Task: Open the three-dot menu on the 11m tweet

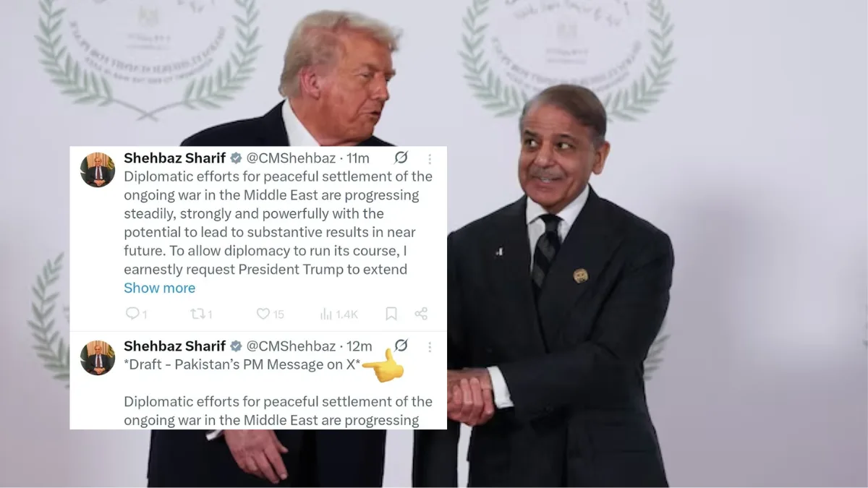Action: pos(430,158)
